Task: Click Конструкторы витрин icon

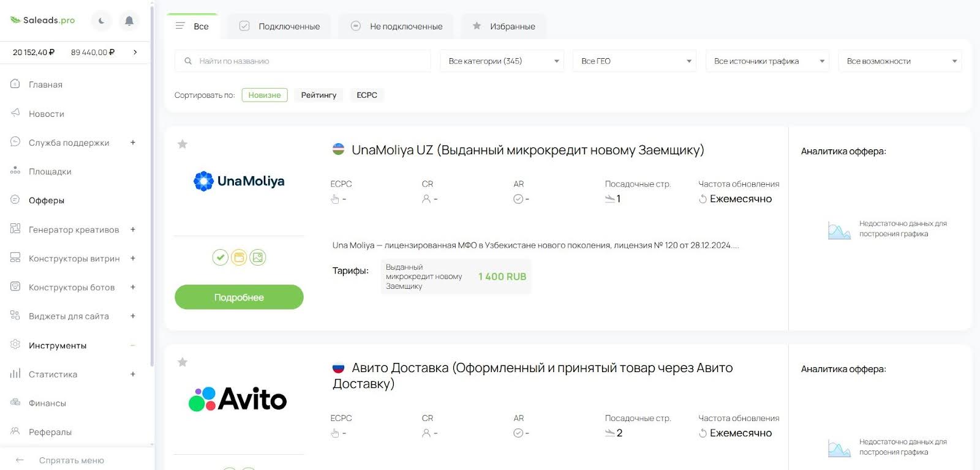Action: 15,258
